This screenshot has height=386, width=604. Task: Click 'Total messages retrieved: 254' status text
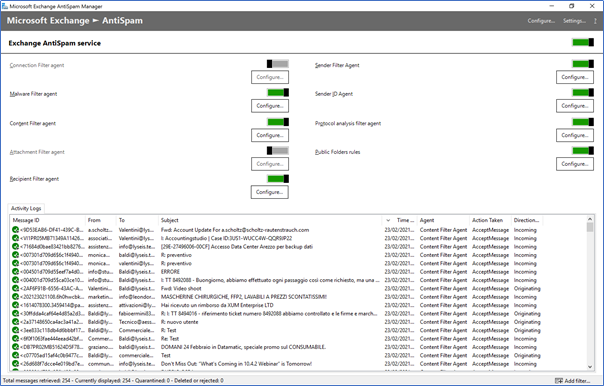click(37, 381)
